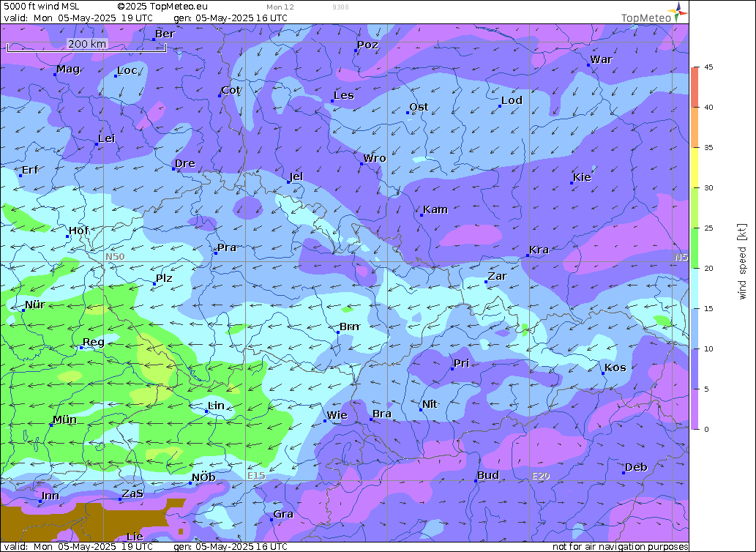Click the Mag city marker label
Viewport: 756px width, 552px height.
[x=68, y=69]
